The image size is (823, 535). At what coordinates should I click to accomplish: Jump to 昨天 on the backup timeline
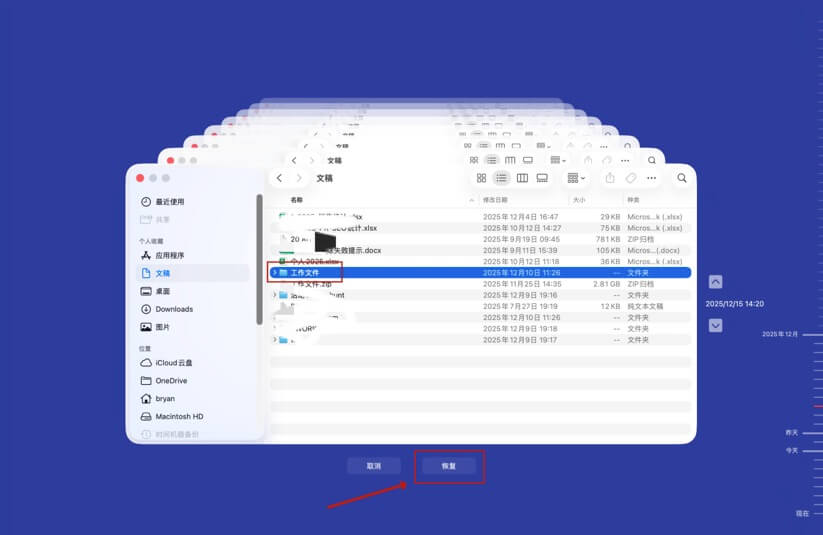pyautogui.click(x=792, y=433)
